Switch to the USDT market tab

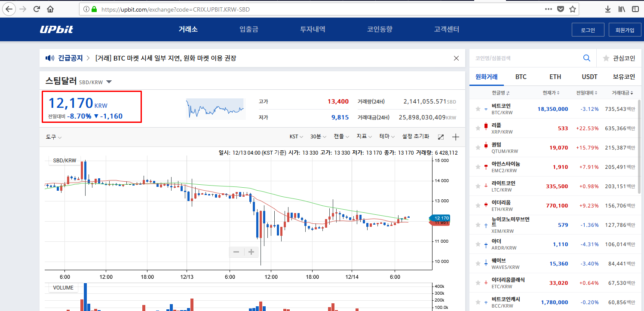[589, 77]
